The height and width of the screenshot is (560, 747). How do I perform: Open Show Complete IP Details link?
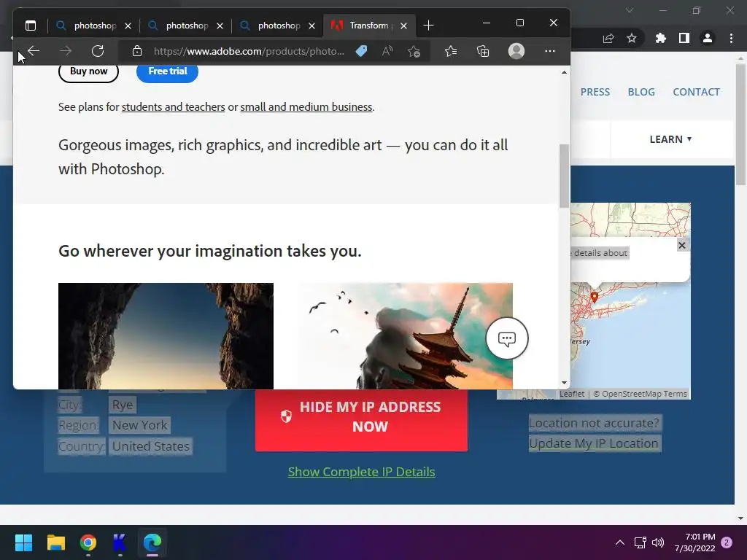click(361, 472)
